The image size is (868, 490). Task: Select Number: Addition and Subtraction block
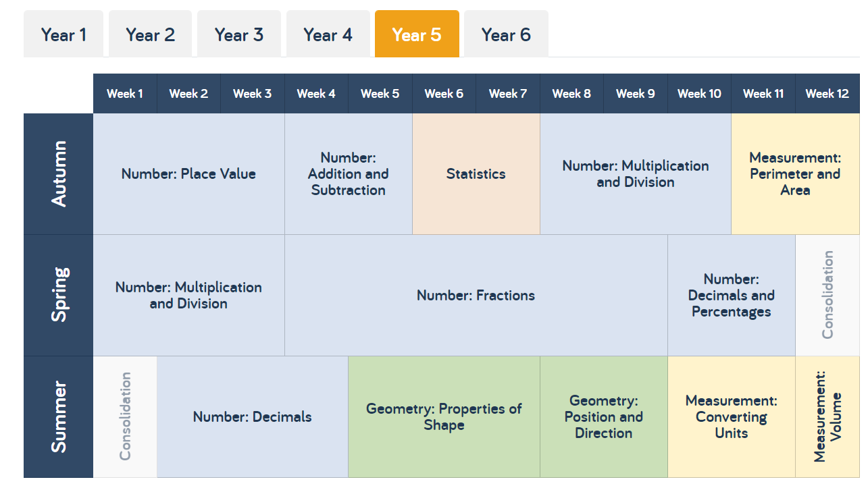349,174
